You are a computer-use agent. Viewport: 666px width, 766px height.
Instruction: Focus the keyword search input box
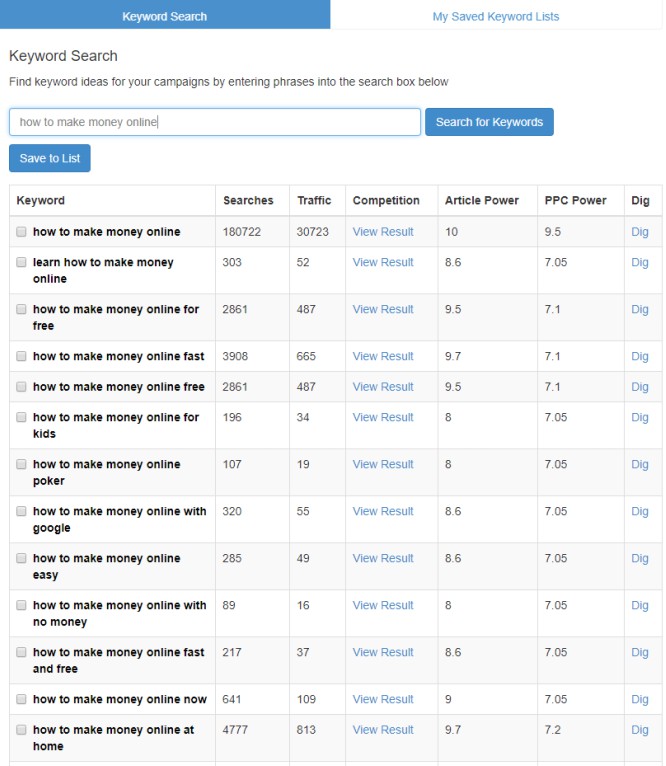click(x=215, y=122)
